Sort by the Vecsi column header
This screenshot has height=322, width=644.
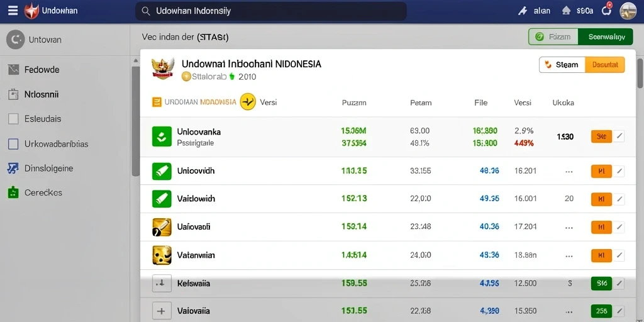pyautogui.click(x=523, y=103)
